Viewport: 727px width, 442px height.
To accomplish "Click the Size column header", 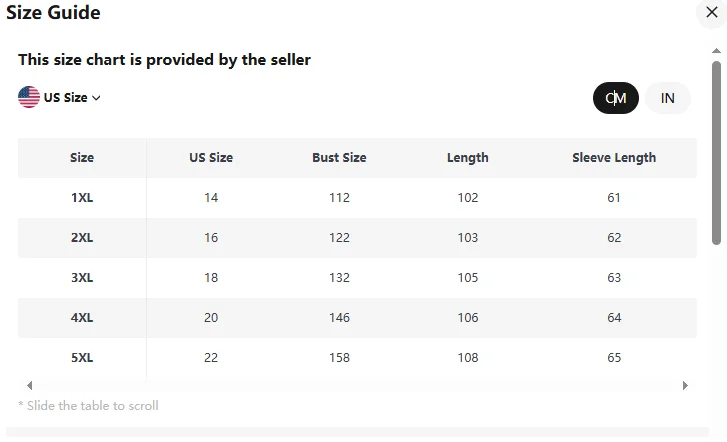I will click(82, 158).
